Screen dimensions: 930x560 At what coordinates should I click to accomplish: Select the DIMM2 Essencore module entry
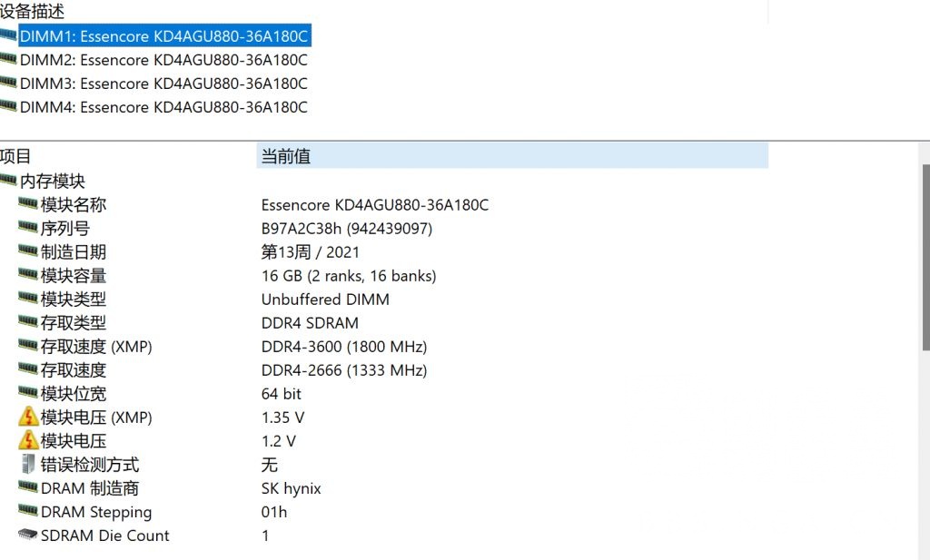coord(163,59)
